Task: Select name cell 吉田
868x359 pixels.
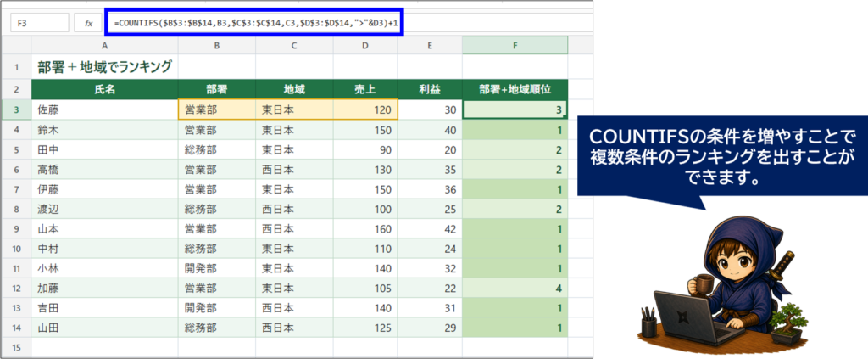Action: click(x=104, y=308)
